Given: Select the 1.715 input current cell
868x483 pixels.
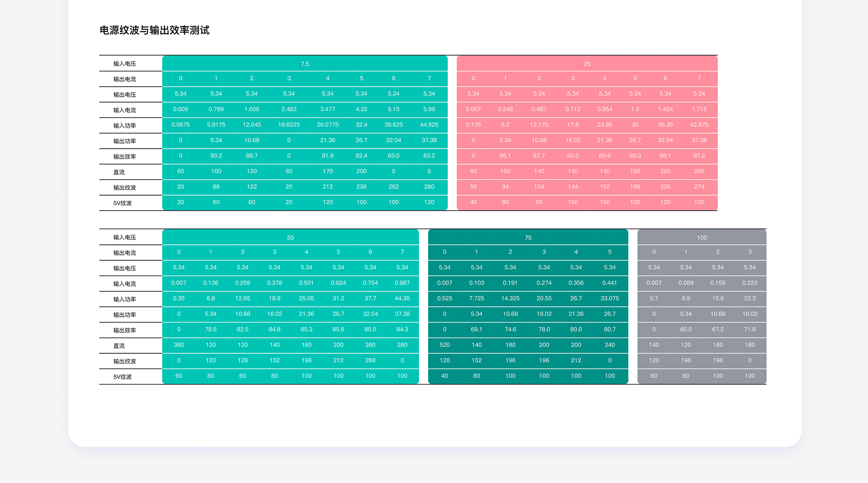Looking at the screenshot, I should 699,109.
